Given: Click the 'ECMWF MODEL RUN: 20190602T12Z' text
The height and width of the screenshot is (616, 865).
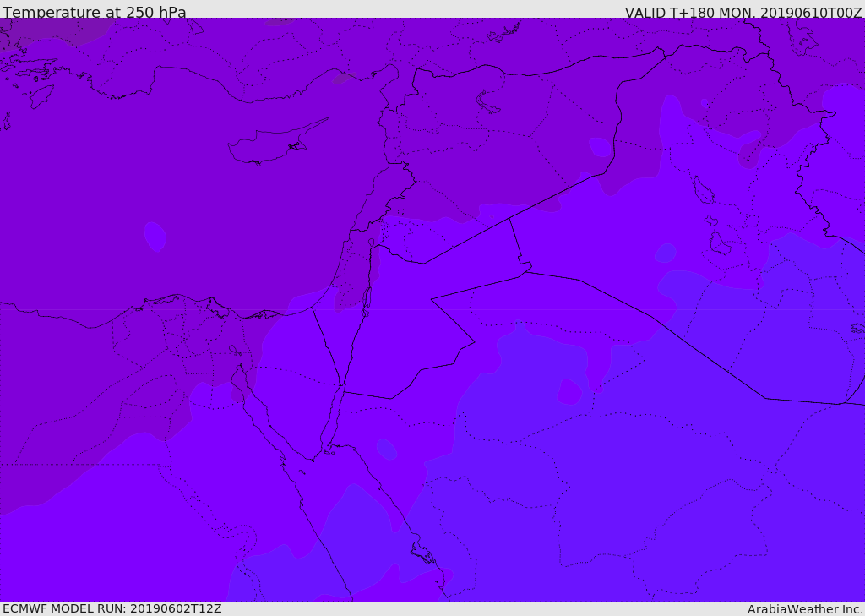Looking at the screenshot, I should [112, 608].
